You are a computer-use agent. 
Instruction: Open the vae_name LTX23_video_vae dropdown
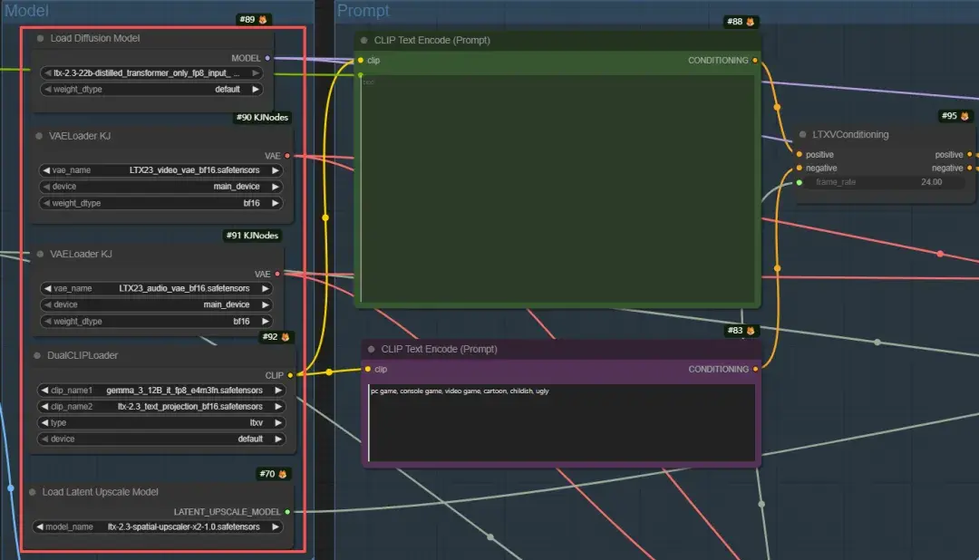pyautogui.click(x=161, y=169)
